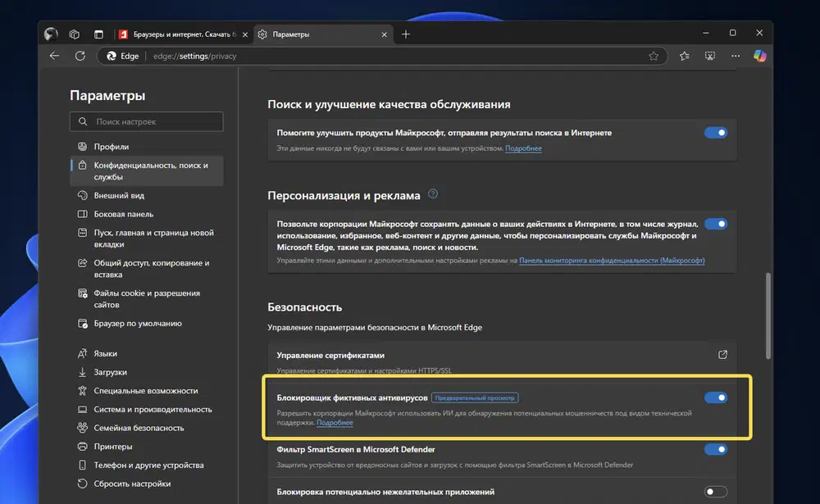Click the Предварительный просмотр badge
The height and width of the screenshot is (504, 820).
click(x=475, y=397)
